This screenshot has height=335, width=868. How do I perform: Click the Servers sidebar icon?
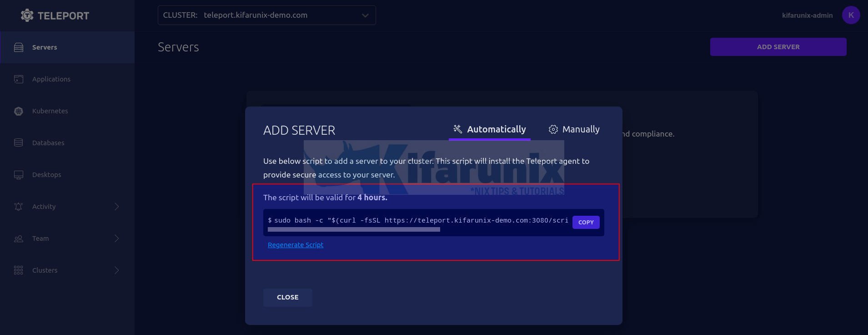point(19,47)
